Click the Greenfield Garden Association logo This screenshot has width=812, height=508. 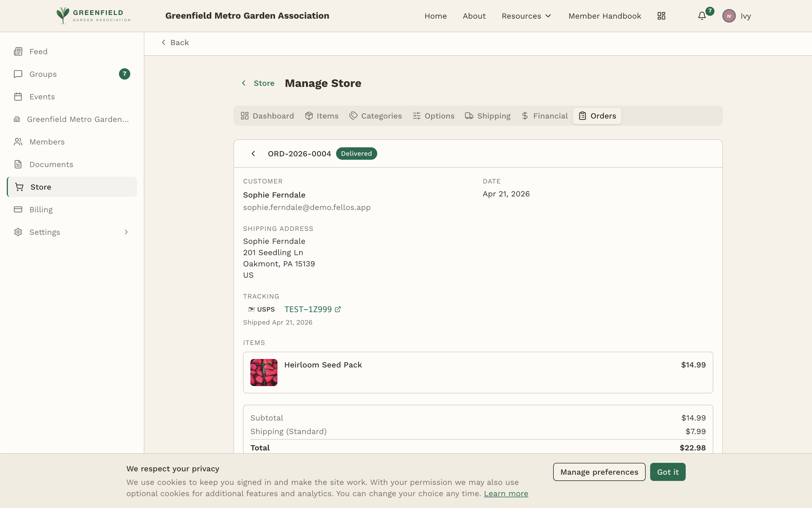(93, 16)
